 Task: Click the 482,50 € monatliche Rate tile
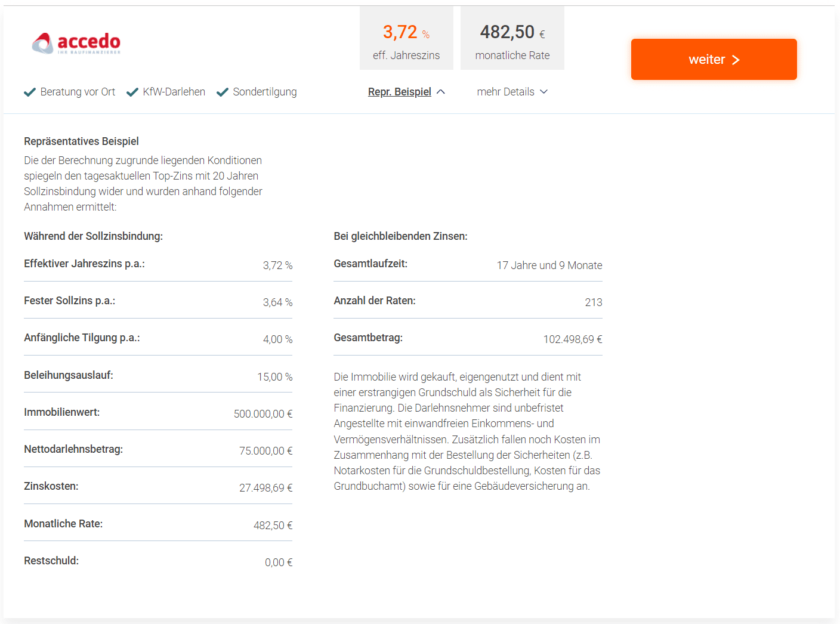[512, 38]
